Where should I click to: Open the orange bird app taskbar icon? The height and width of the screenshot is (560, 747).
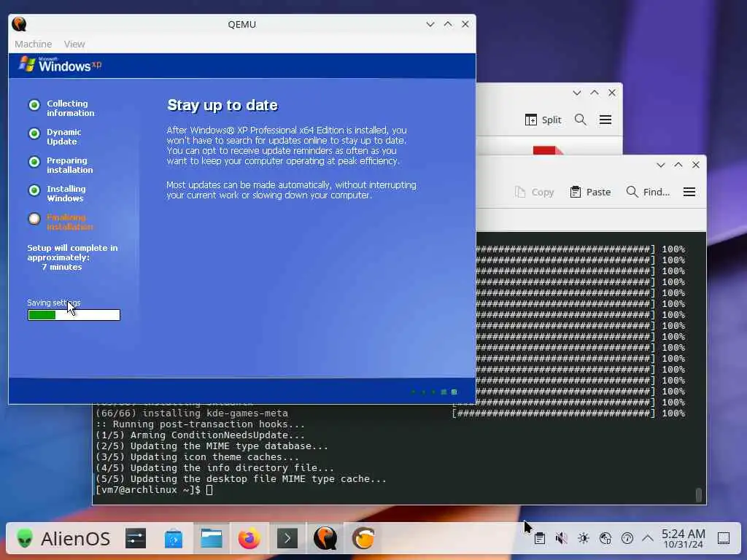click(x=363, y=539)
